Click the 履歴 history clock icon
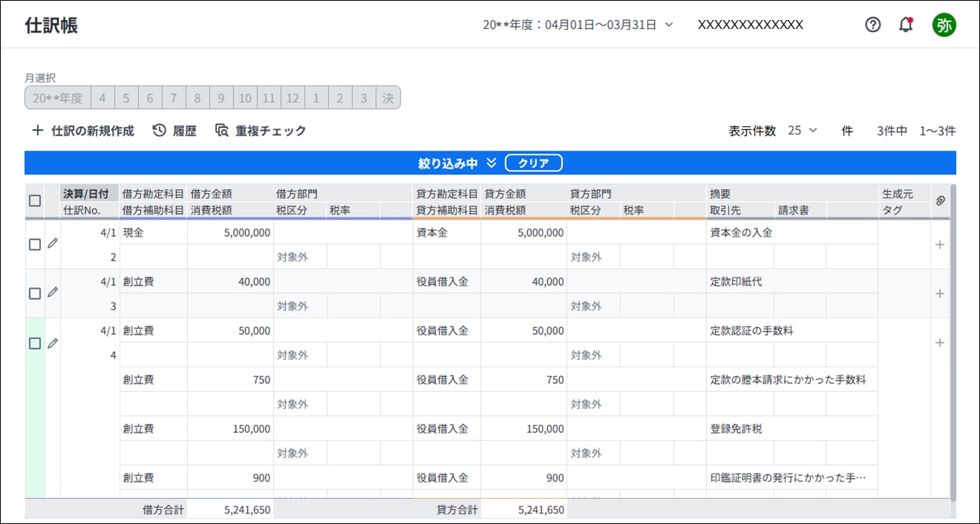The height and width of the screenshot is (524, 980). click(159, 131)
